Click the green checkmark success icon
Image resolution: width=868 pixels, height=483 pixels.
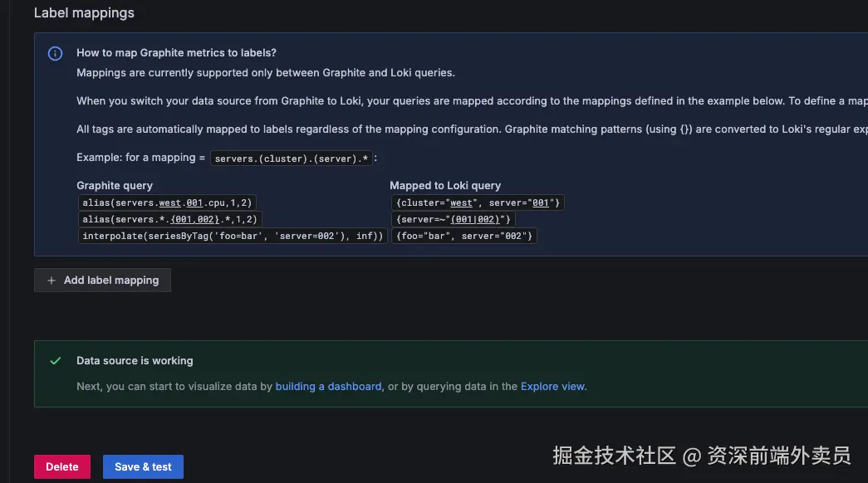tap(56, 361)
